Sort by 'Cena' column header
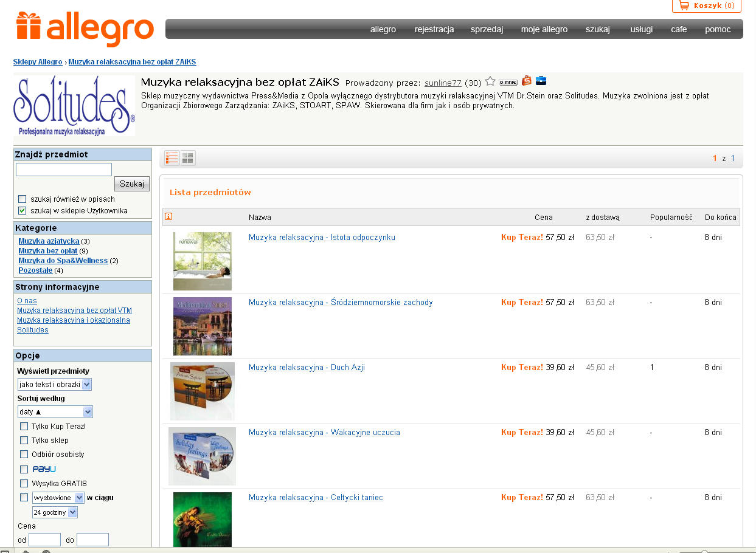Screen dimensions: 756x553 point(544,217)
